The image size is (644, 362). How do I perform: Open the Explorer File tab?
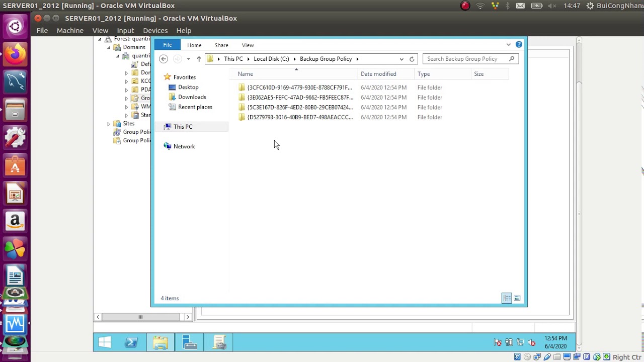(167, 45)
